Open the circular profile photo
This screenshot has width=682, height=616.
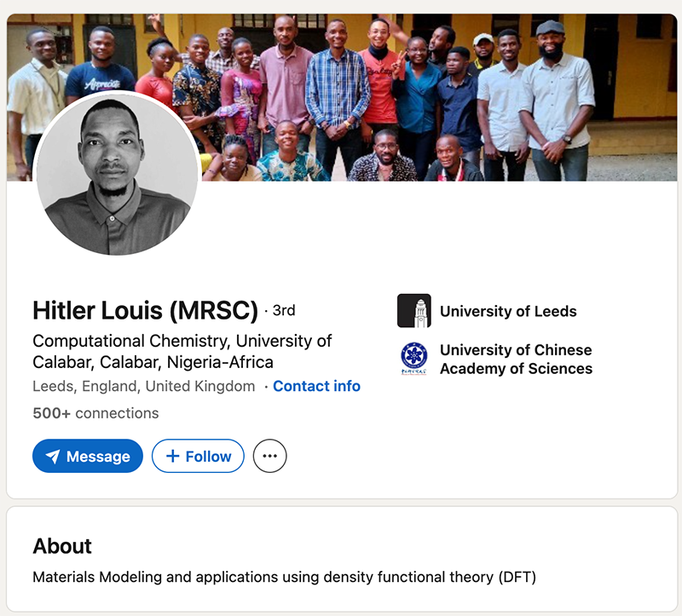tap(117, 174)
